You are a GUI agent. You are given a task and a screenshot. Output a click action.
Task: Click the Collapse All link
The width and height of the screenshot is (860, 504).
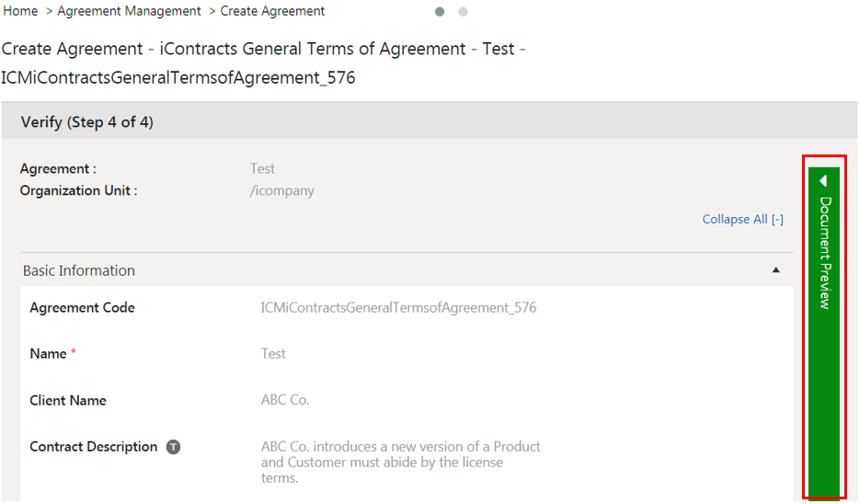742,219
